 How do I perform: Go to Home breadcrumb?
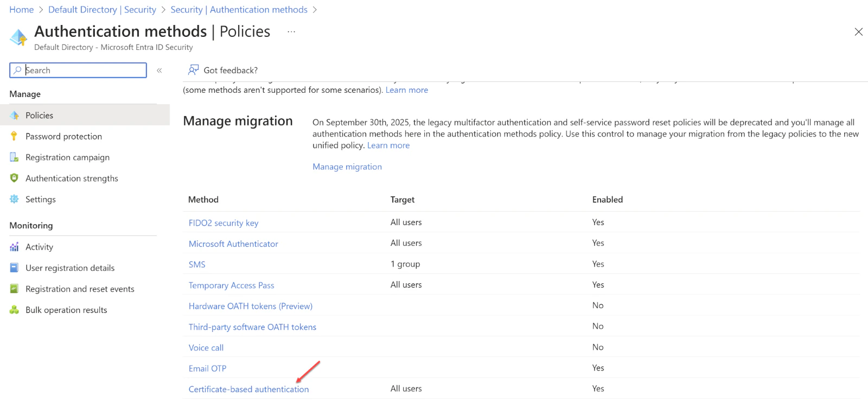point(21,10)
